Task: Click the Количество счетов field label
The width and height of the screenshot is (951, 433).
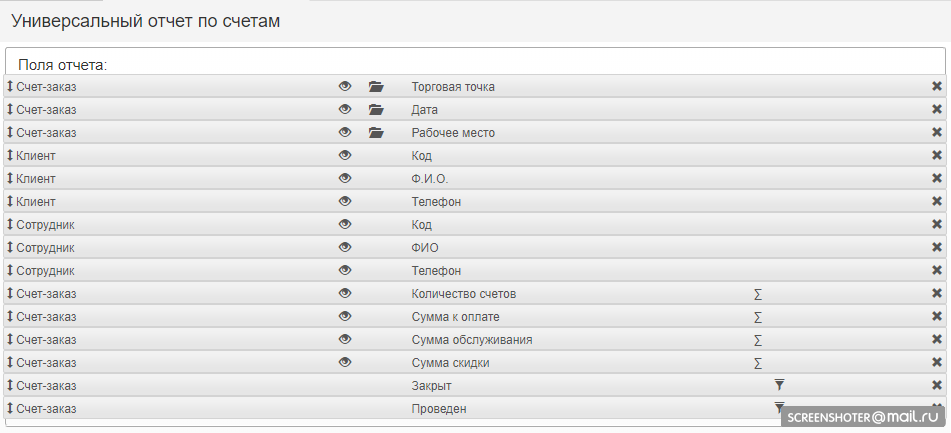Action: tap(464, 294)
